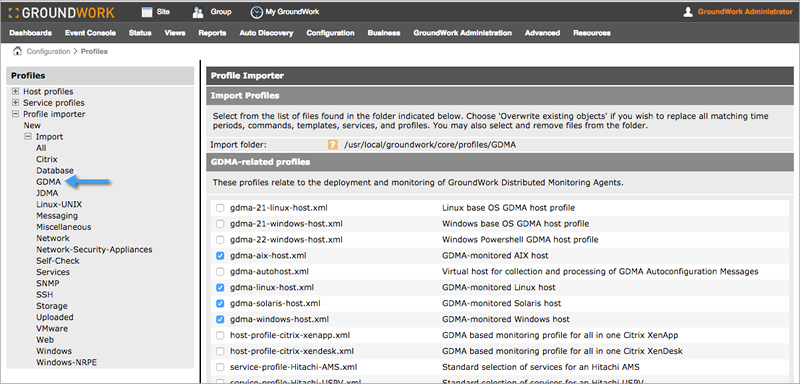Uncheck gdma-windows-host.xml checkbox
Viewport: 800px width, 384px height.
click(220, 319)
